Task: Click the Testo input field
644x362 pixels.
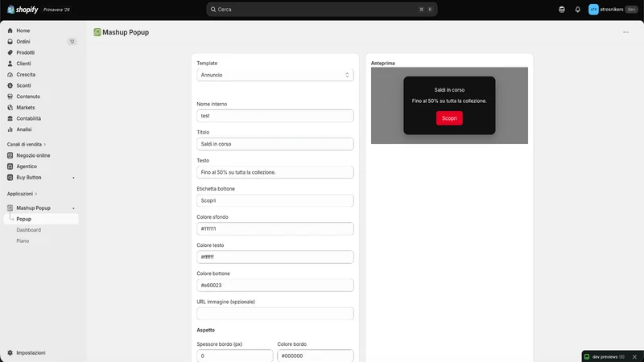Action: point(275,172)
